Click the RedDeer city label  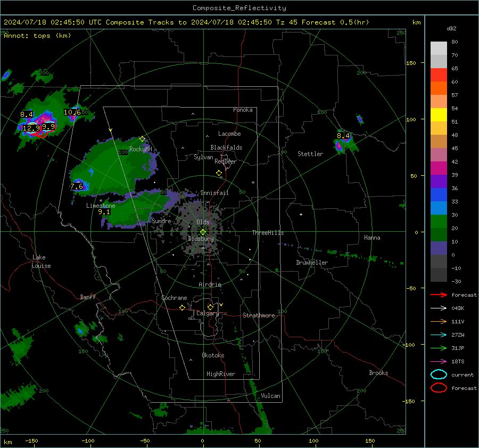point(226,161)
